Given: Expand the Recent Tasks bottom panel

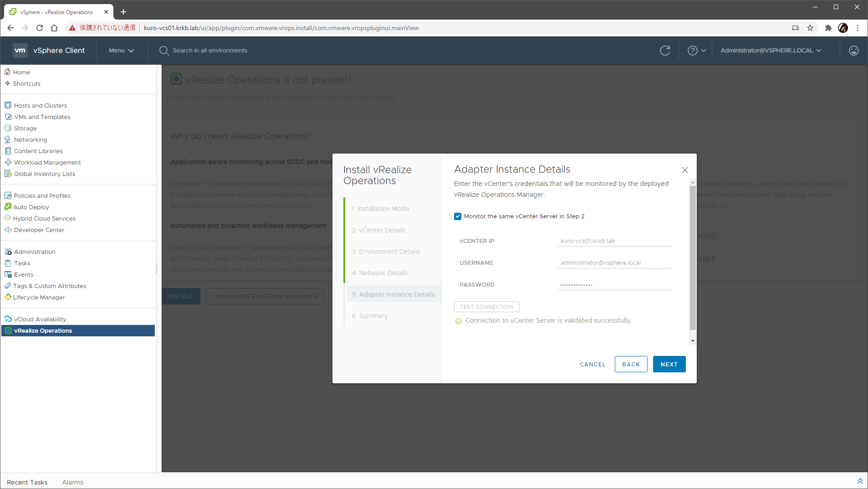Looking at the screenshot, I should pyautogui.click(x=860, y=481).
